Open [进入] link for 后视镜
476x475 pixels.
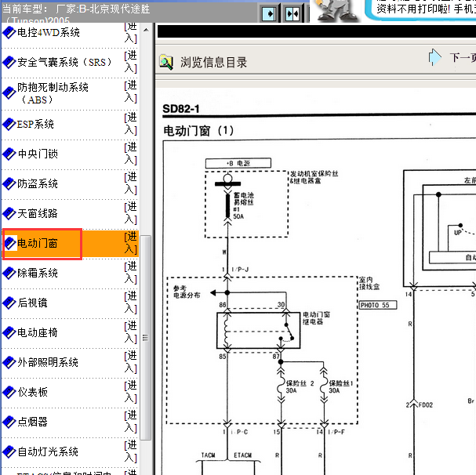coord(131,303)
